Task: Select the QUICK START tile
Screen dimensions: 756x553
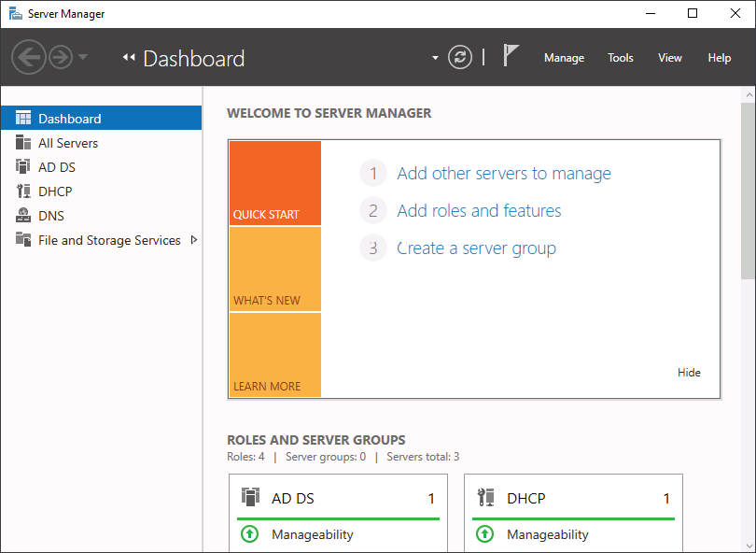Action: 275,183
